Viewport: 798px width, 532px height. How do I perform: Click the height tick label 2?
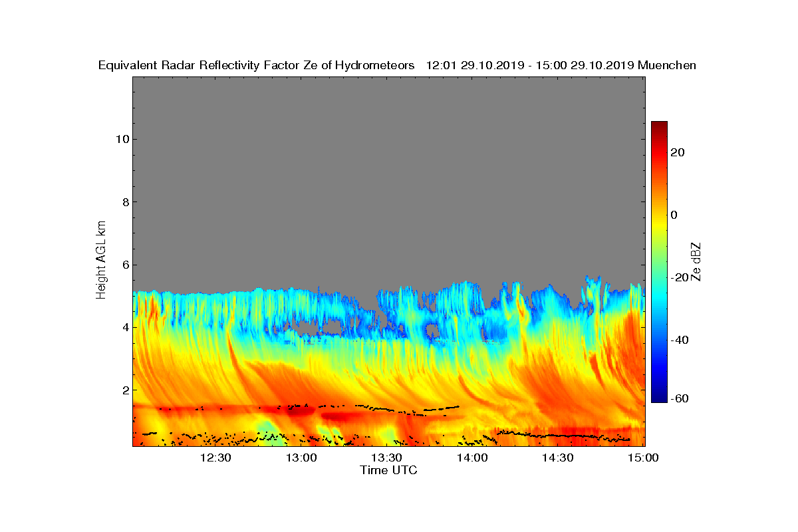click(x=124, y=390)
